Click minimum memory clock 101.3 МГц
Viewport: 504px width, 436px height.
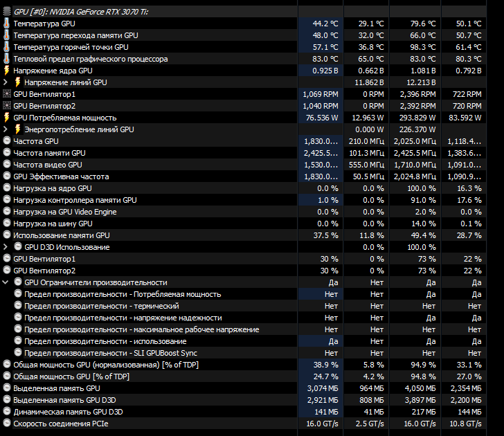tap(367, 153)
